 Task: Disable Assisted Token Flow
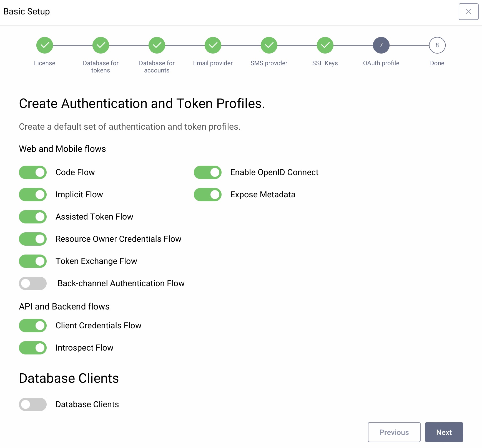click(x=32, y=217)
